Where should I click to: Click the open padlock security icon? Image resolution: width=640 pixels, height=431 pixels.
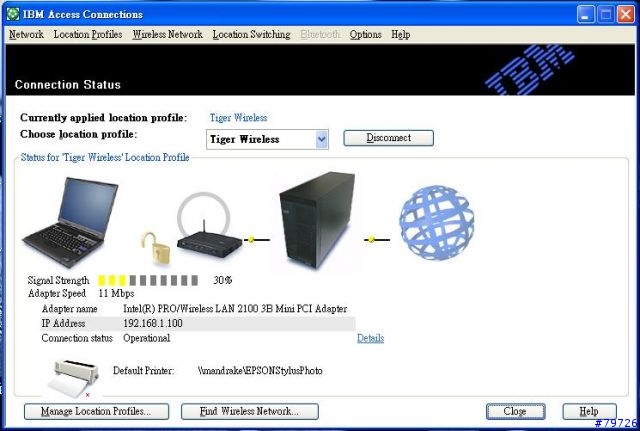[x=155, y=248]
